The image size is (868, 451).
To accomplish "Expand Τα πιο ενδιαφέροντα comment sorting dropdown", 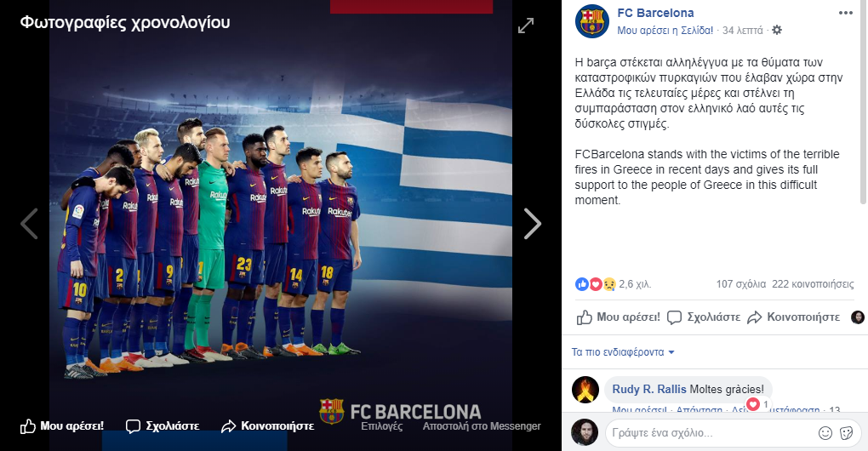I will coord(623,352).
